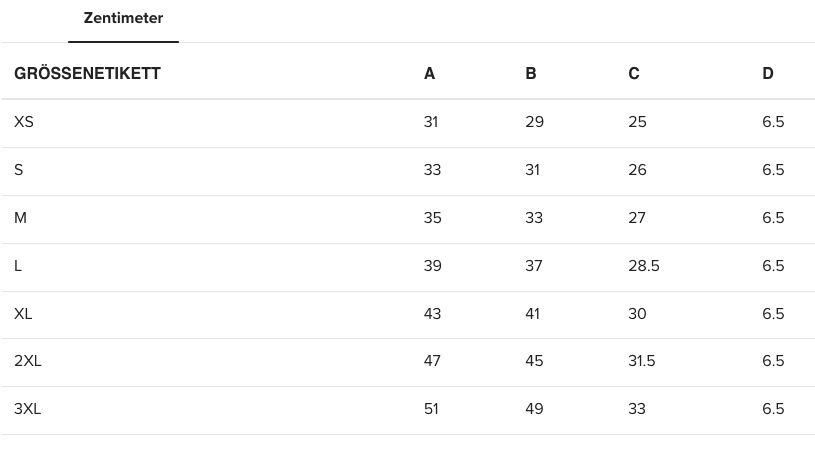This screenshot has width=815, height=457.
Task: Click column header D
Action: click(768, 74)
